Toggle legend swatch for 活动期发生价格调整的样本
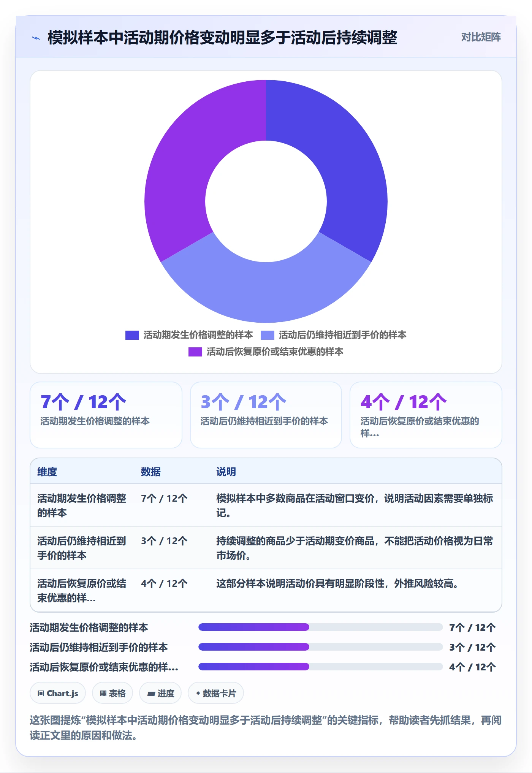Viewport: 532px width, 773px height. (132, 335)
